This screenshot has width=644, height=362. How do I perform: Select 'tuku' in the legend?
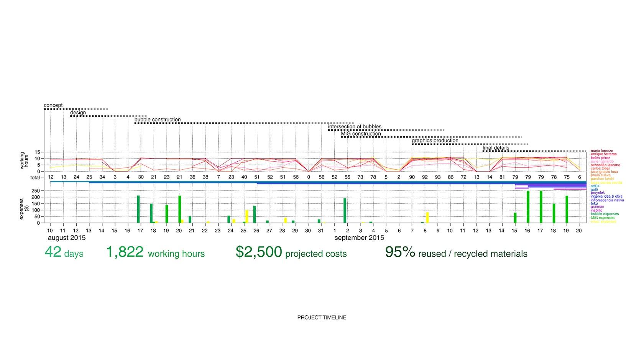pos(594,203)
